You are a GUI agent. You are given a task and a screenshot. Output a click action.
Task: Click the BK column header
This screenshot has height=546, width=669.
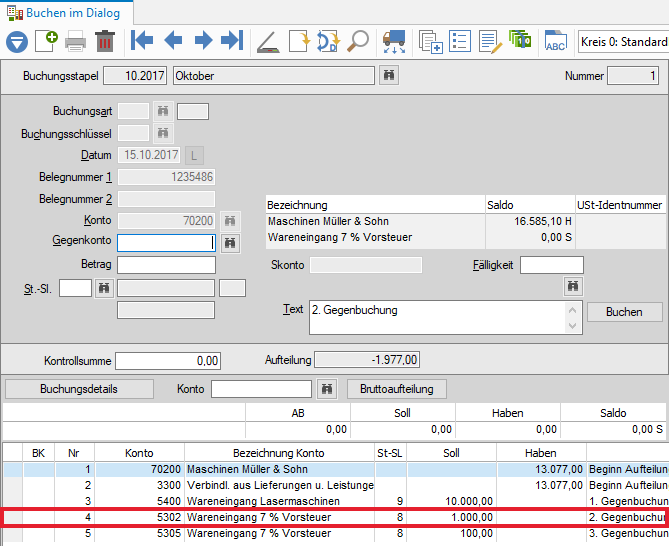[38, 453]
